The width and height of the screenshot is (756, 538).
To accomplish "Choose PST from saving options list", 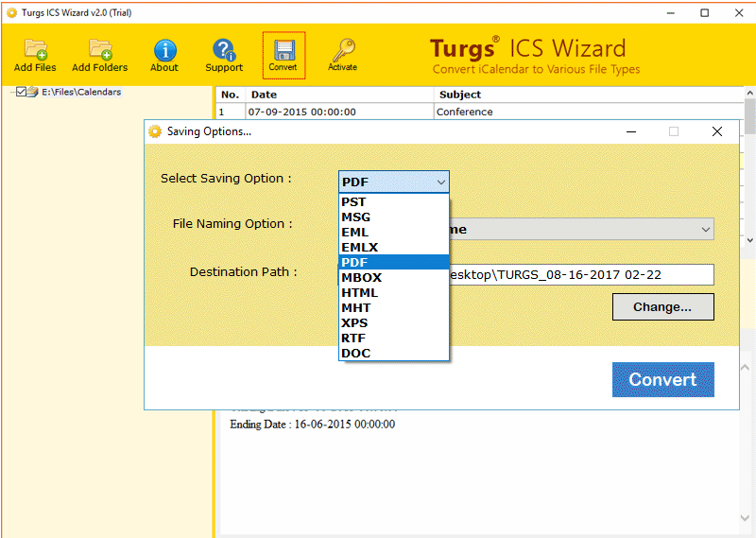I will [x=394, y=201].
